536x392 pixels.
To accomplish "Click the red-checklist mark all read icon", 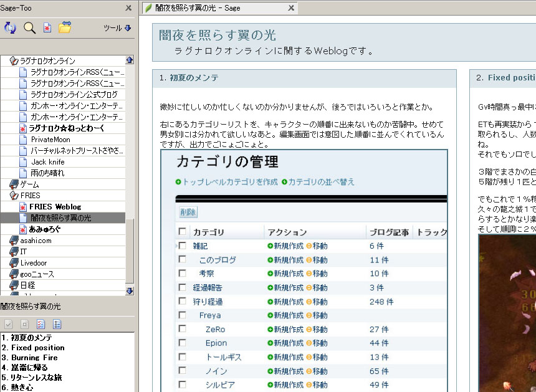I will pyautogui.click(x=41, y=324).
